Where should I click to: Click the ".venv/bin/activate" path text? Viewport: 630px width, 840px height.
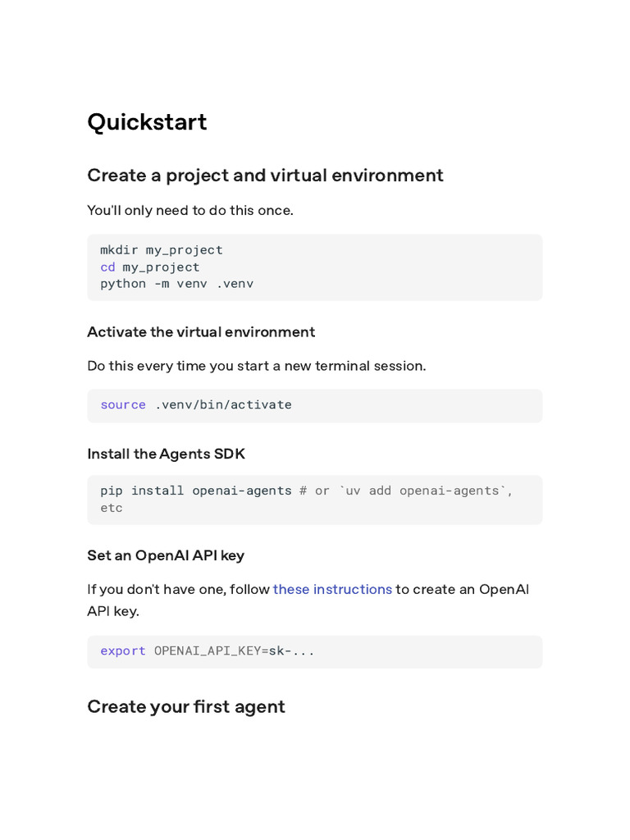(223, 404)
